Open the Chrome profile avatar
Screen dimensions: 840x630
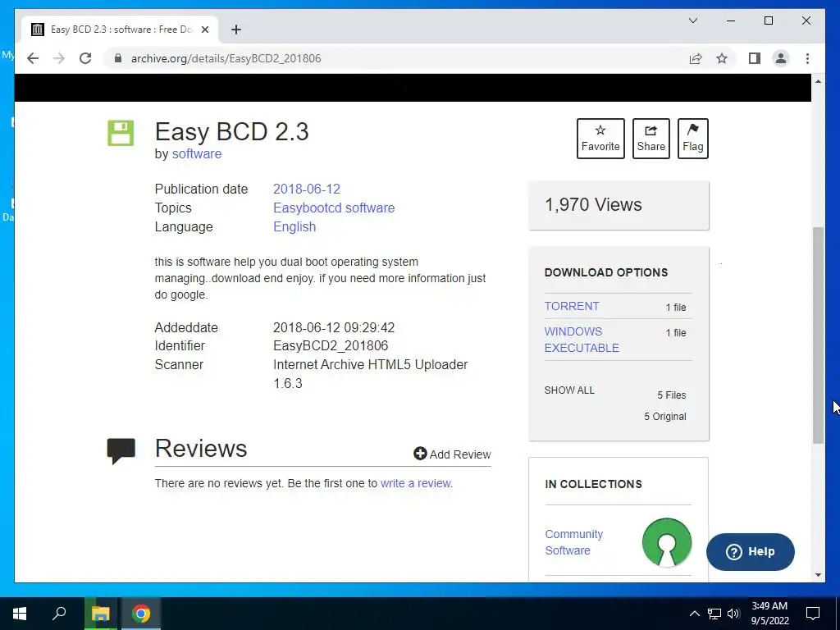click(781, 58)
